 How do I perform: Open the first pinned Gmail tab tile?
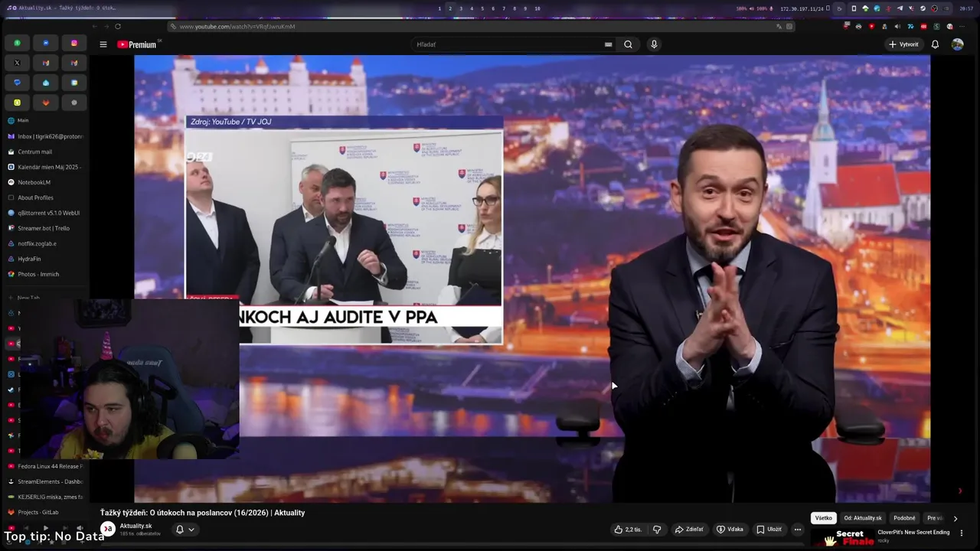click(45, 63)
